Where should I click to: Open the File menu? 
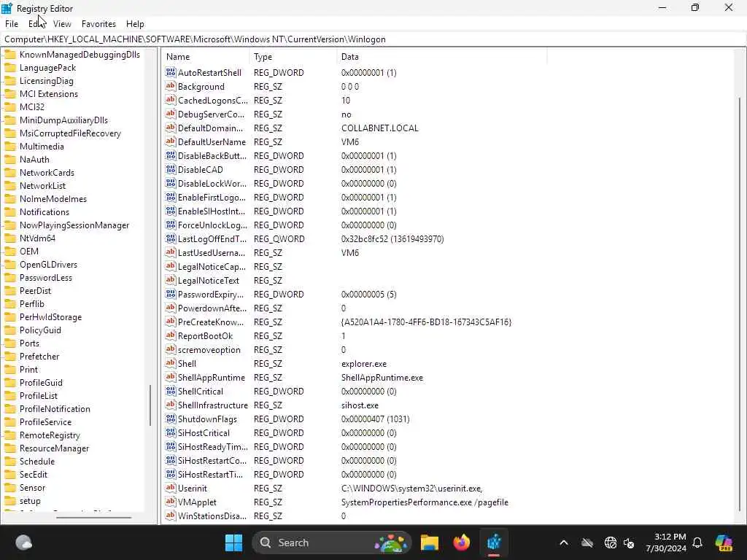(12, 24)
